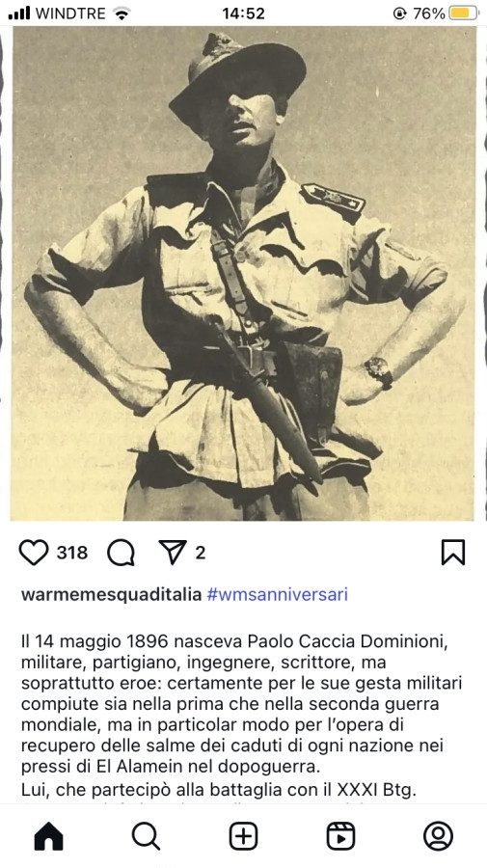Tap the battery indicator at 76%
Screen dimensions: 487x868
[464, 14]
